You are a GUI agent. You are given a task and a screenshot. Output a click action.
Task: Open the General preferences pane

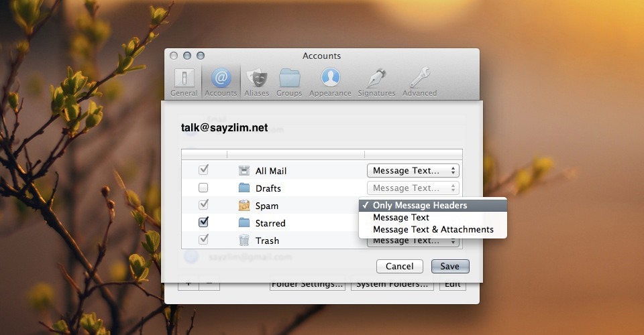click(x=184, y=82)
